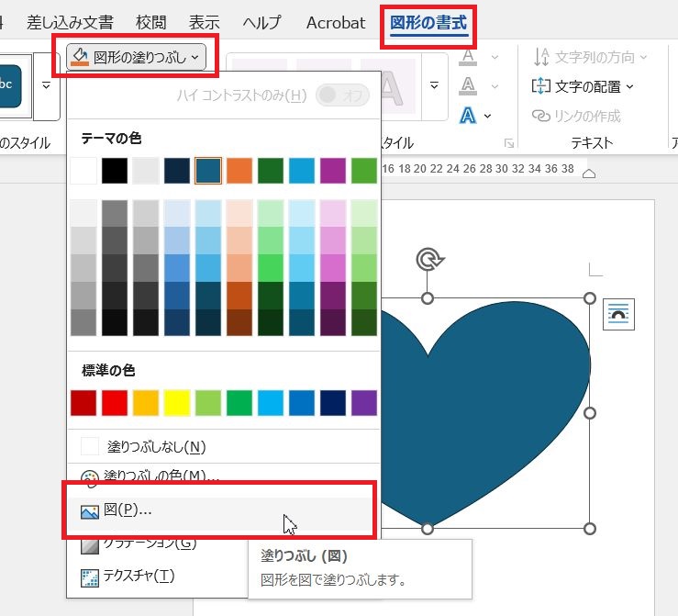Click the テクスチャ texture icon
Viewport: 678px width, 616px height.
pos(90,578)
